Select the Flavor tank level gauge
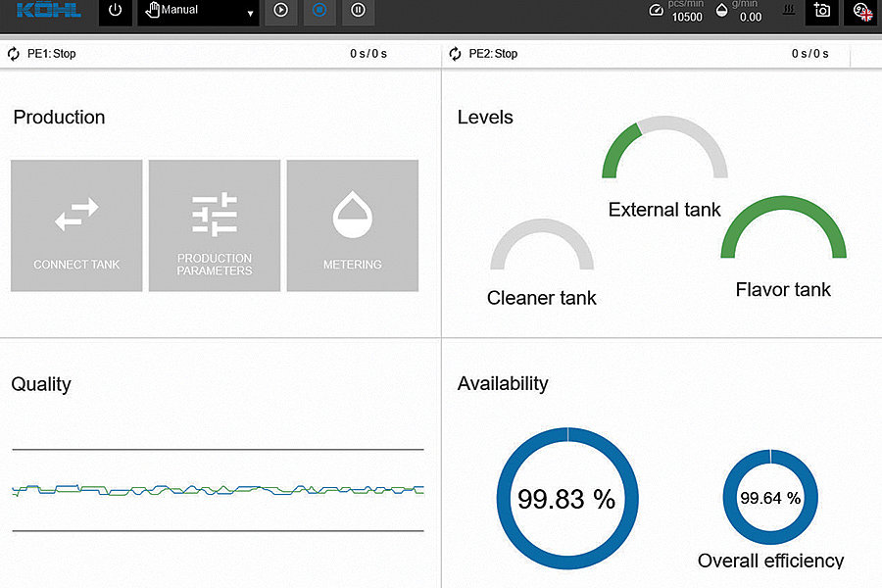The height and width of the screenshot is (588, 882). 783,231
